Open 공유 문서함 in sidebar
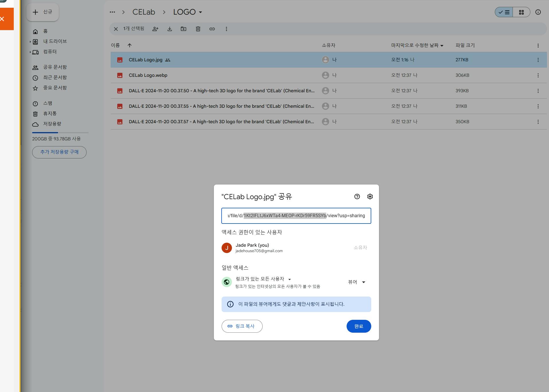The height and width of the screenshot is (392, 549). pyautogui.click(x=55, y=67)
